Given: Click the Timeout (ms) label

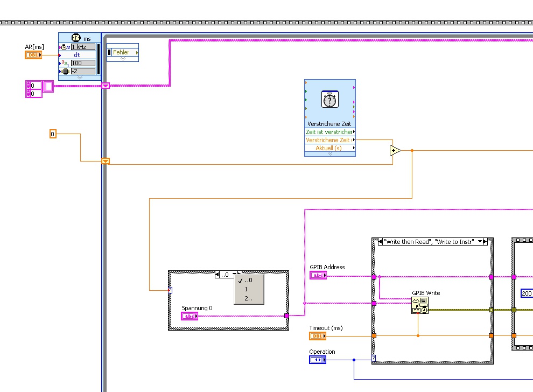Looking at the screenshot, I should tap(326, 328).
